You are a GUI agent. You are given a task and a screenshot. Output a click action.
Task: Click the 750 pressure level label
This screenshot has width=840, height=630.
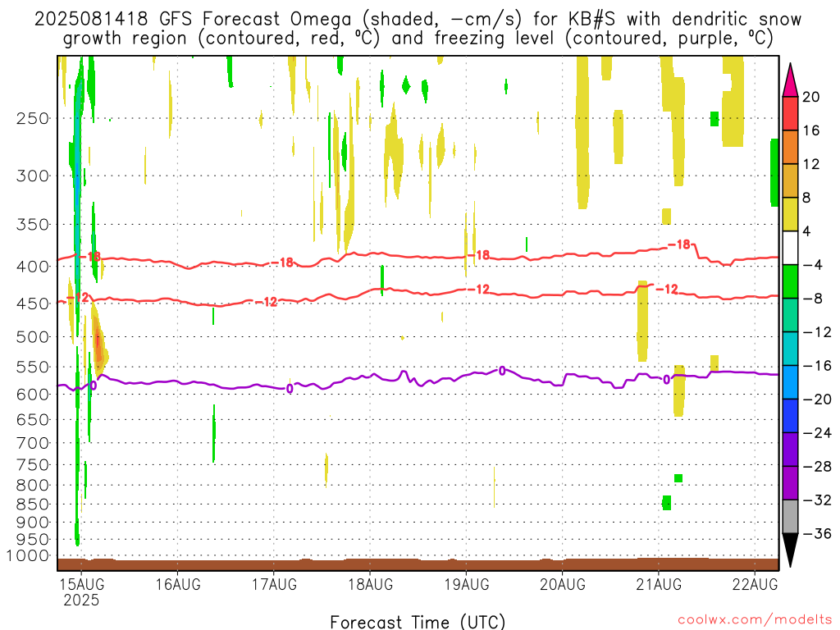tap(33, 465)
